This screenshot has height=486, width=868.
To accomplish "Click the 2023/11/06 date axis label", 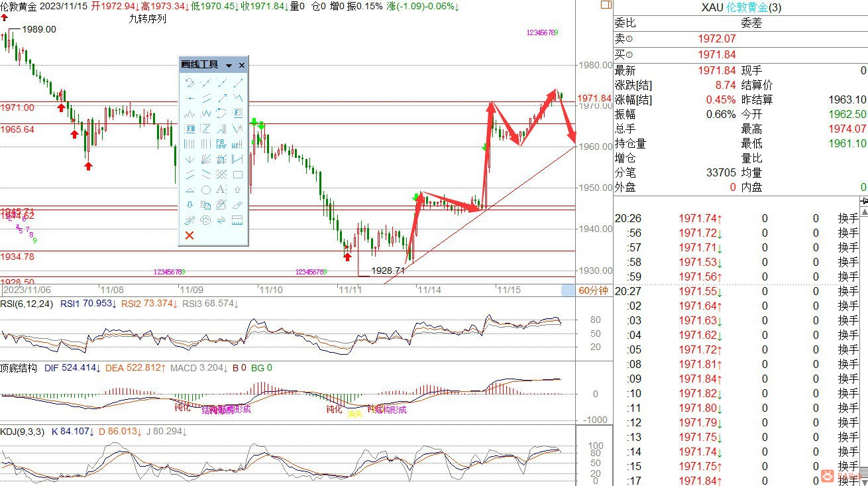I will pyautogui.click(x=26, y=290).
